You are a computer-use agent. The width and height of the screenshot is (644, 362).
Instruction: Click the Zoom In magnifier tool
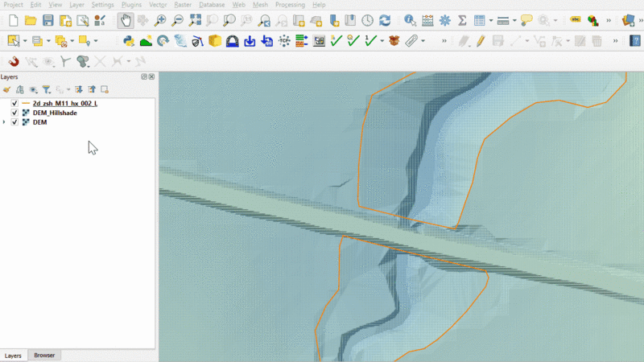pos(160,20)
